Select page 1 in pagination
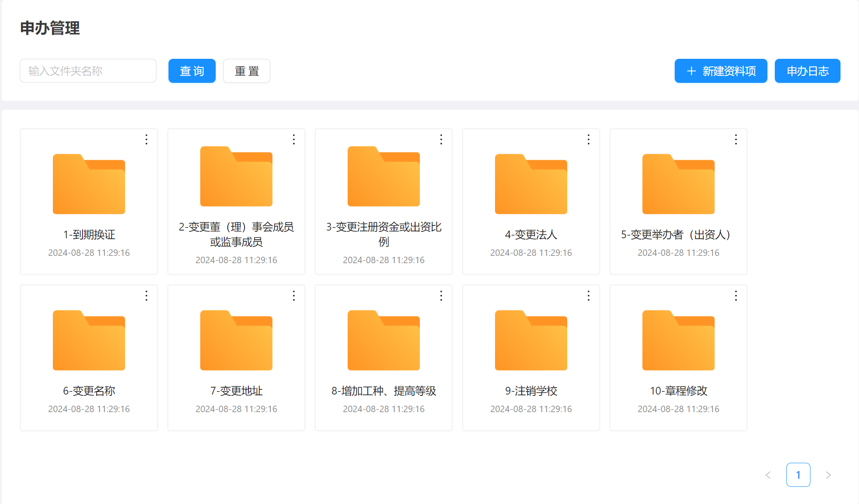Viewport: 859px width, 504px height. coord(798,475)
